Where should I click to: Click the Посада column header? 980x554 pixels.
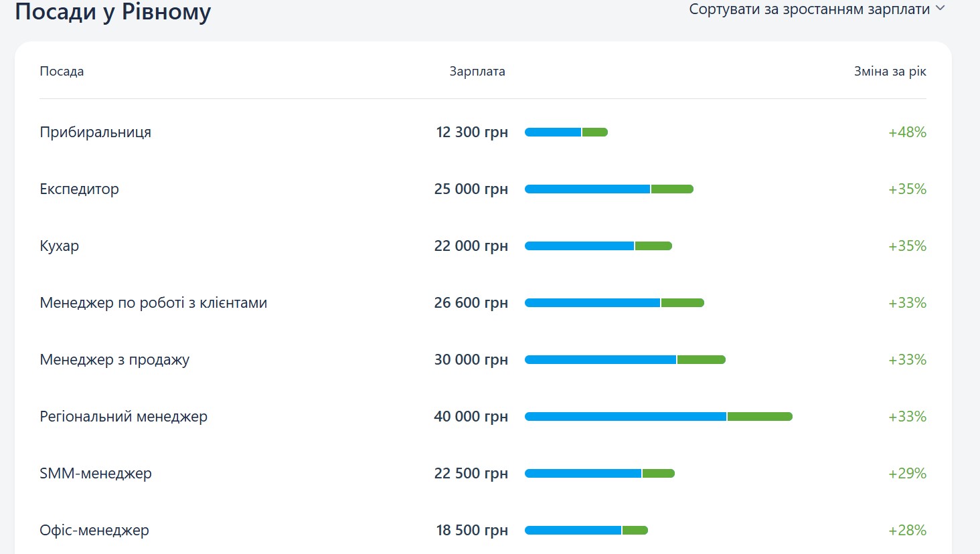point(62,72)
